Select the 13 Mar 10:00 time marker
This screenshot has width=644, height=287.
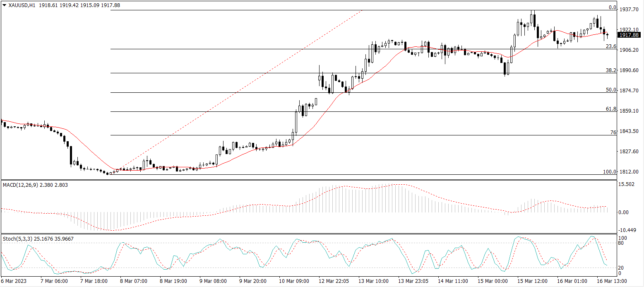coord(374,281)
